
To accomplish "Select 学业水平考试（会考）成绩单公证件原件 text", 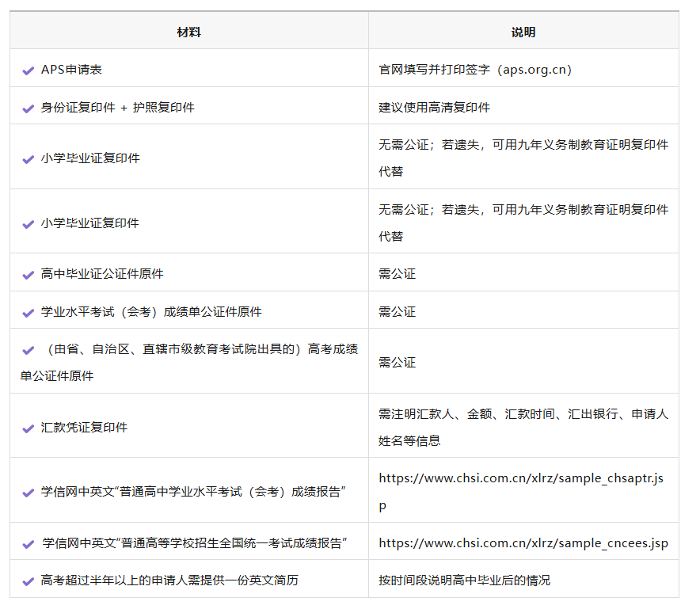I will point(151,312).
